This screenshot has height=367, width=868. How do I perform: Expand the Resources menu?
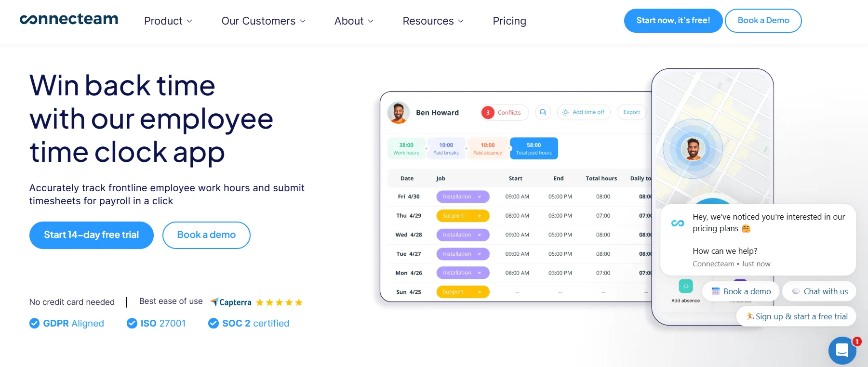(x=433, y=21)
